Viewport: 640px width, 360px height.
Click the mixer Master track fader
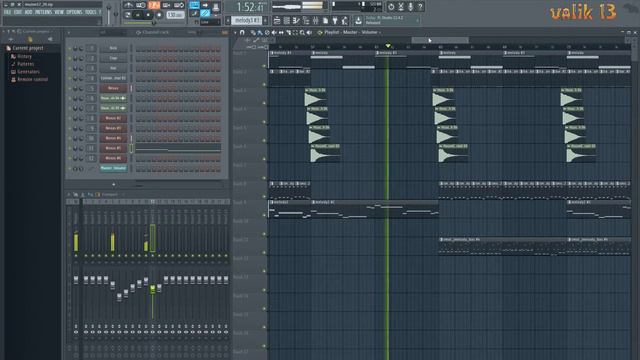pyautogui.click(x=76, y=280)
